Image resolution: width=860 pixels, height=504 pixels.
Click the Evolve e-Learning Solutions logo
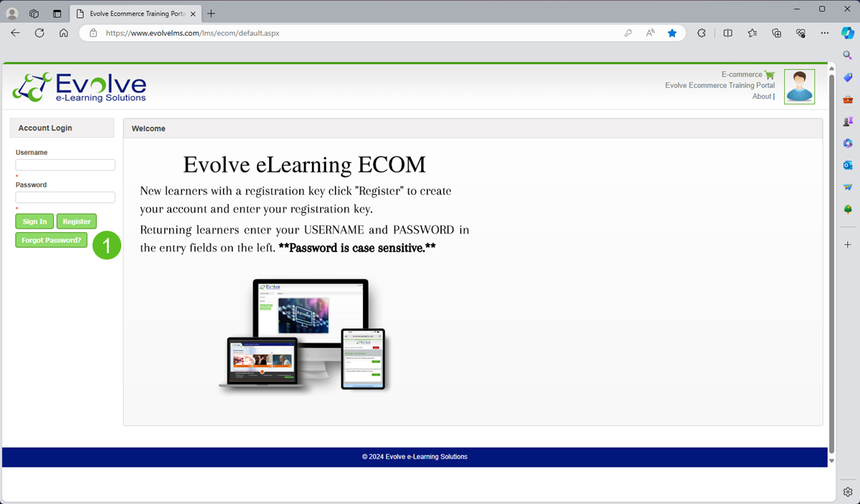click(79, 86)
